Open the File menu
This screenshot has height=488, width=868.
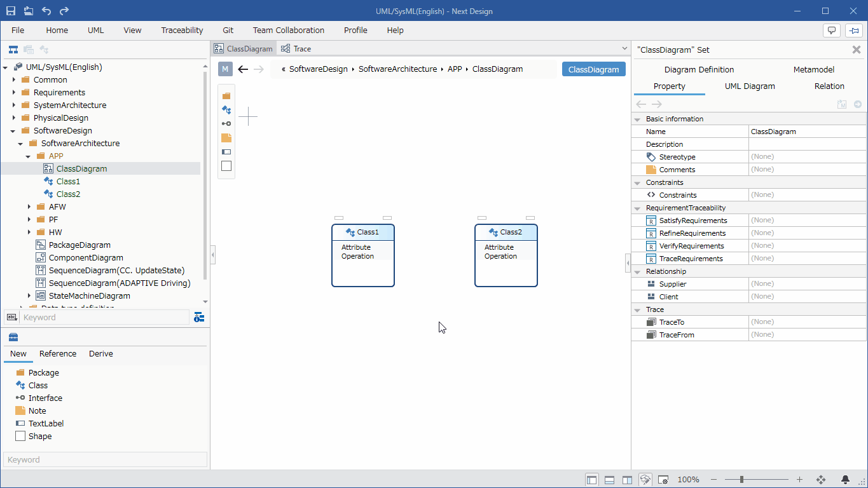(18, 30)
